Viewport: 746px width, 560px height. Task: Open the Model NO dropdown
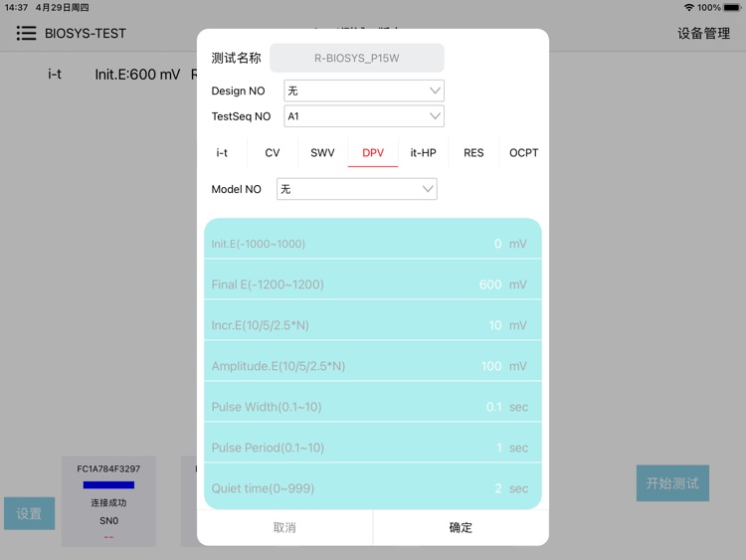click(x=357, y=189)
